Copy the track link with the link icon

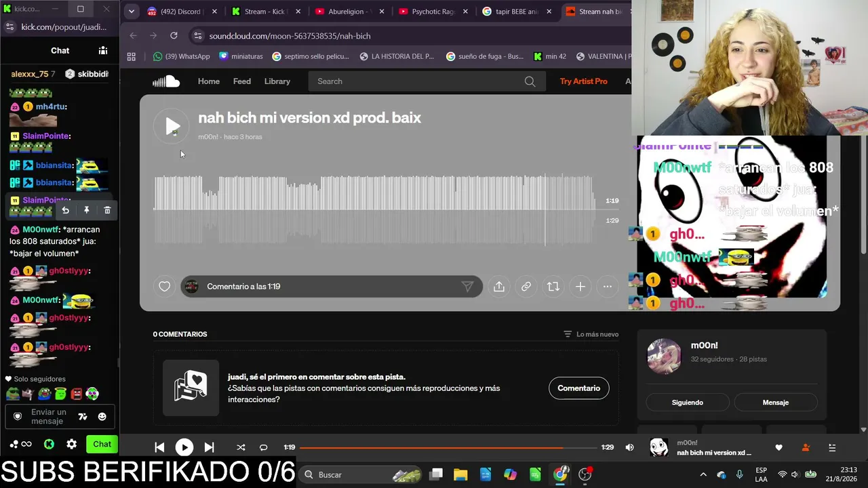(x=526, y=287)
